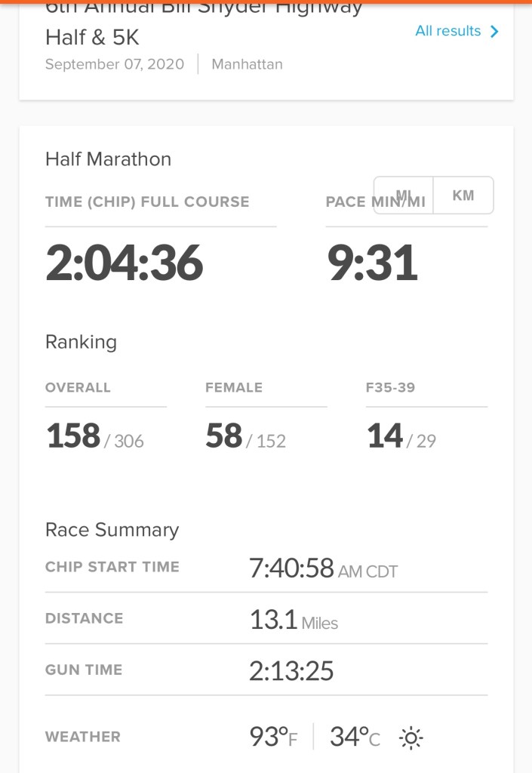Tap the September 07, 2020 race date
Screen dimensions: 532x773
115,64
